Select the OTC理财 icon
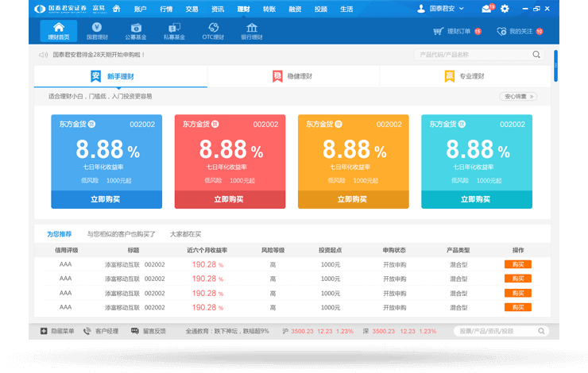Viewport: 588px width, 373px height. click(213, 31)
